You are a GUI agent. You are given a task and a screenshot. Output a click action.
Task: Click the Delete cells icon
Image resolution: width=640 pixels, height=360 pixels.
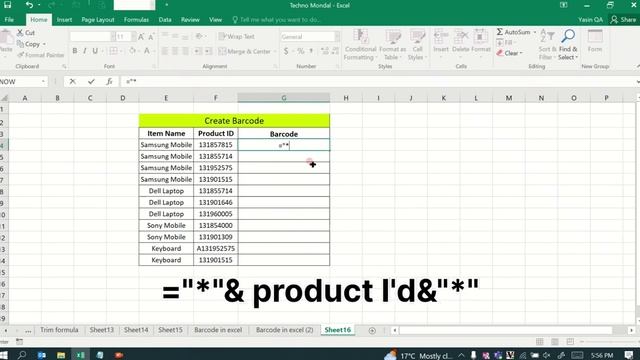[x=461, y=37]
